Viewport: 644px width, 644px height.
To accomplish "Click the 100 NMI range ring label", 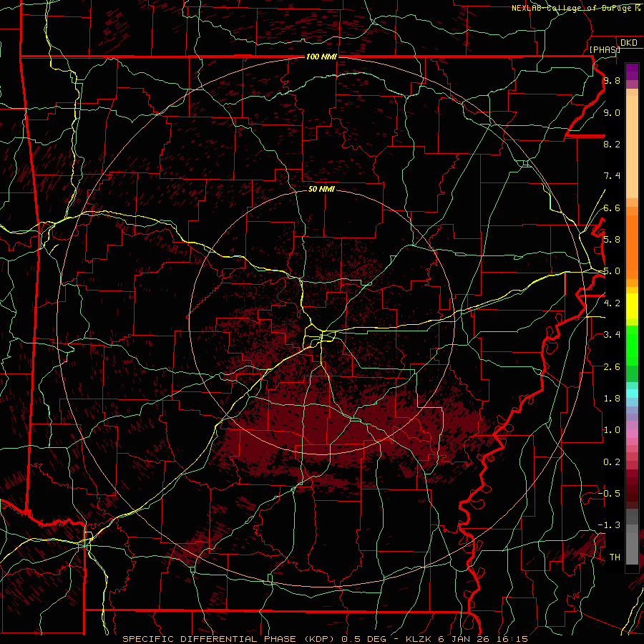I will click(321, 57).
